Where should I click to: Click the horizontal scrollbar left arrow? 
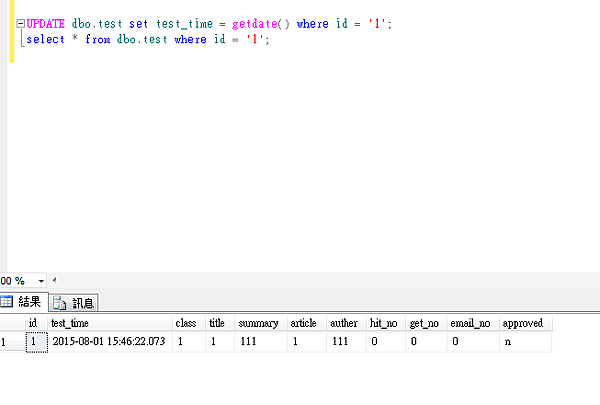pyautogui.click(x=54, y=280)
